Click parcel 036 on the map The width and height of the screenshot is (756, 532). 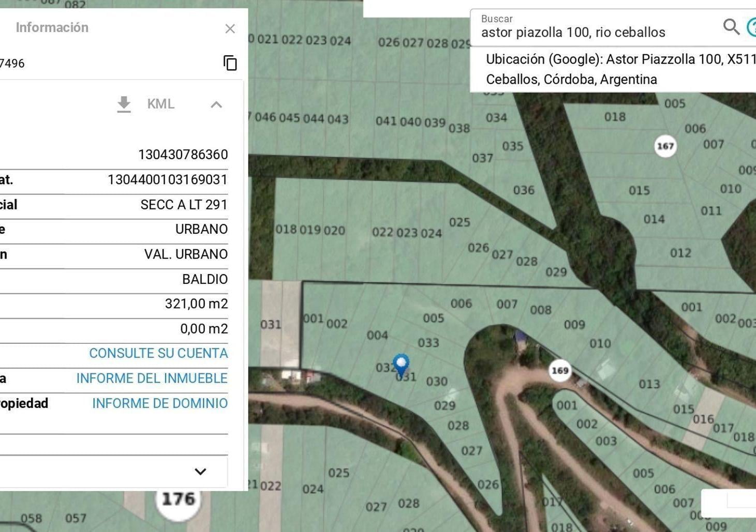tap(524, 190)
